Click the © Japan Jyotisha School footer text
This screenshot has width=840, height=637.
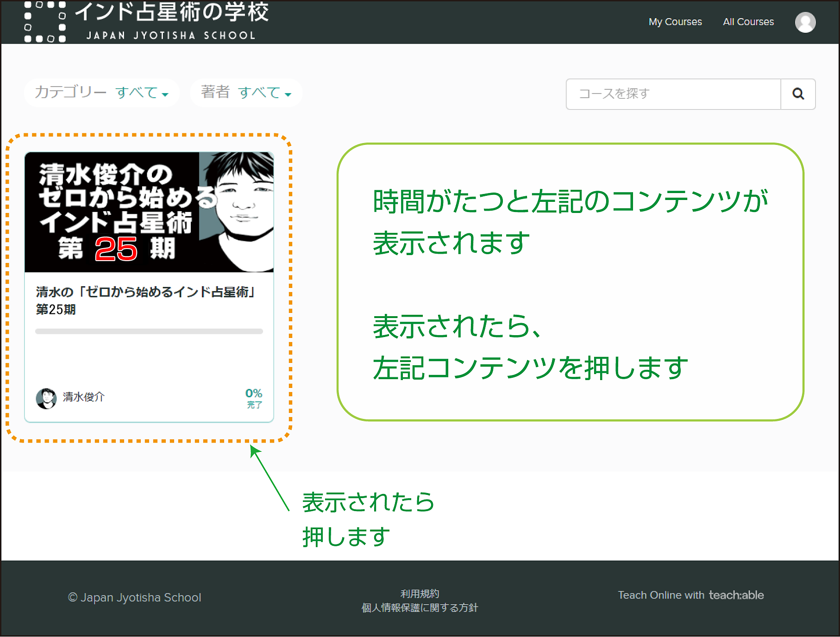point(135,598)
